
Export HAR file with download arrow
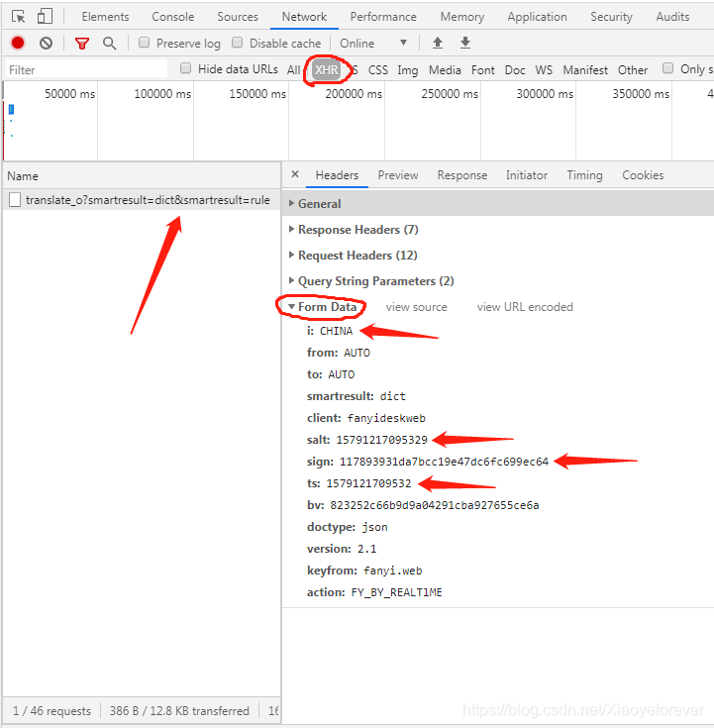(x=465, y=44)
